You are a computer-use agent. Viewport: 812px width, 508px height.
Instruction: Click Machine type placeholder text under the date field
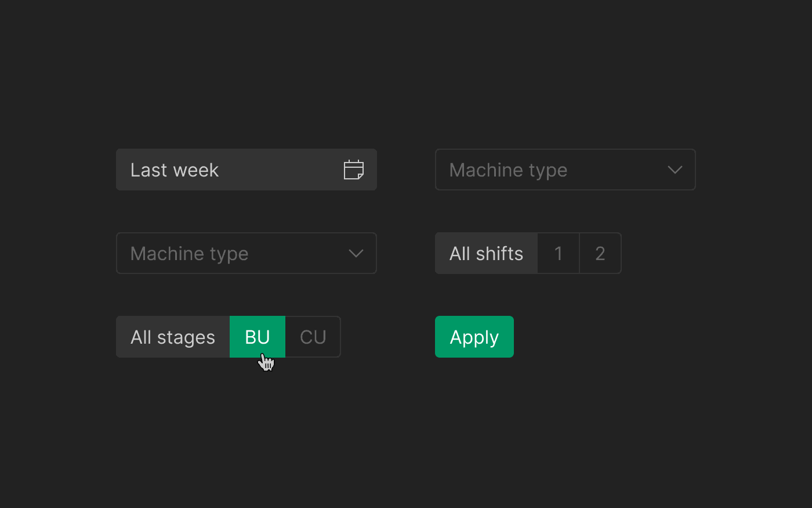point(189,254)
